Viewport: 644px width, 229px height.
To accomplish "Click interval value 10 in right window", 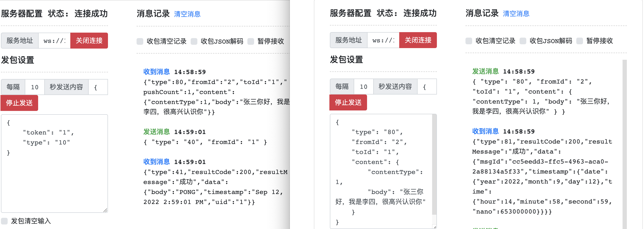I will coord(363,87).
